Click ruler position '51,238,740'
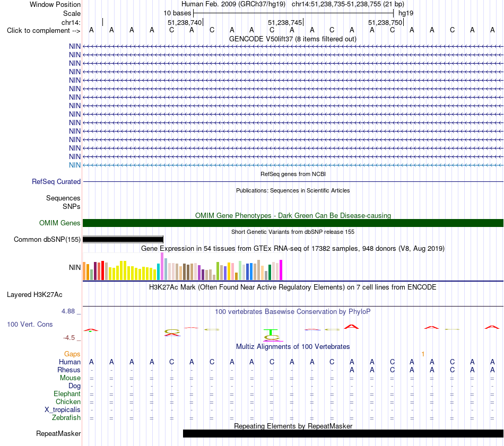Image resolution: width=504 pixels, height=446 pixels. 185,22
